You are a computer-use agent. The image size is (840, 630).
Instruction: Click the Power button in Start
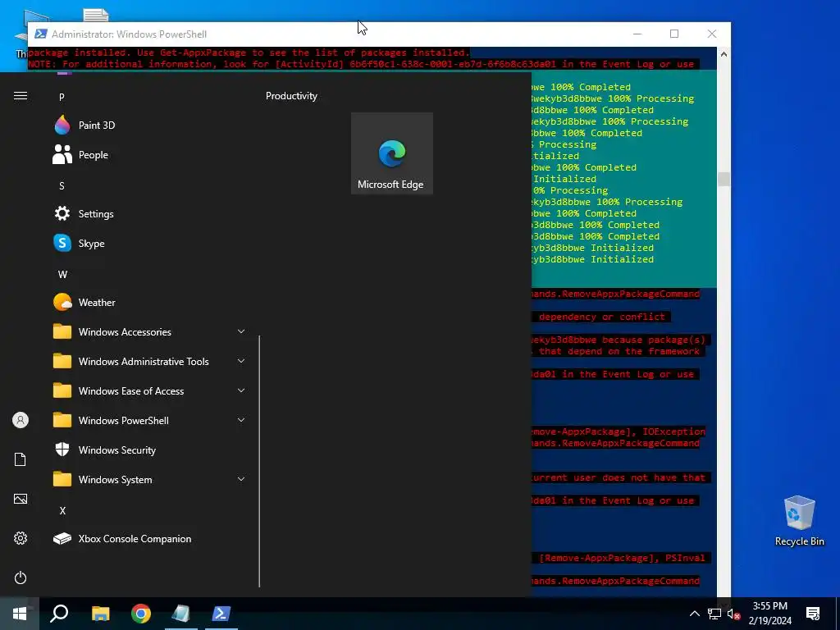pyautogui.click(x=21, y=577)
